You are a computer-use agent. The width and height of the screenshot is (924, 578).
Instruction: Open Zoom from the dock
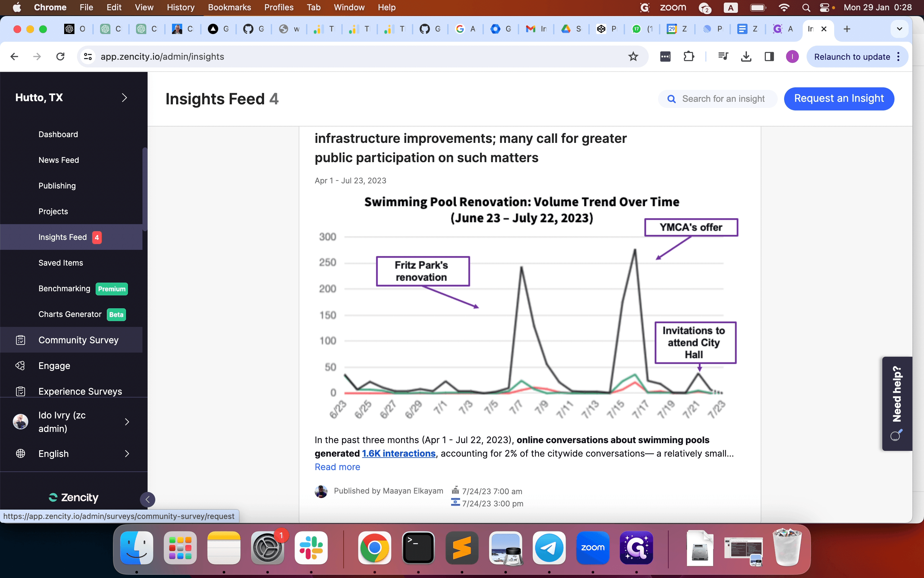tap(593, 547)
